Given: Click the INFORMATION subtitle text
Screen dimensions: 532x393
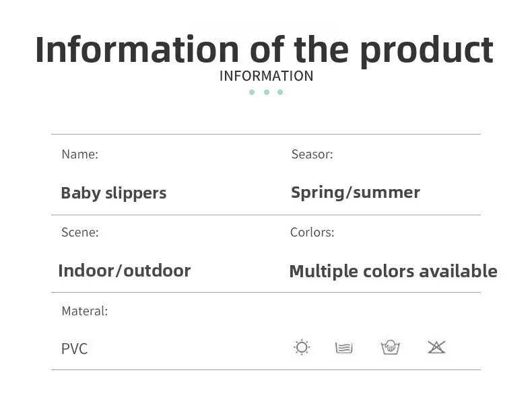Looking at the screenshot, I should pyautogui.click(x=266, y=76).
